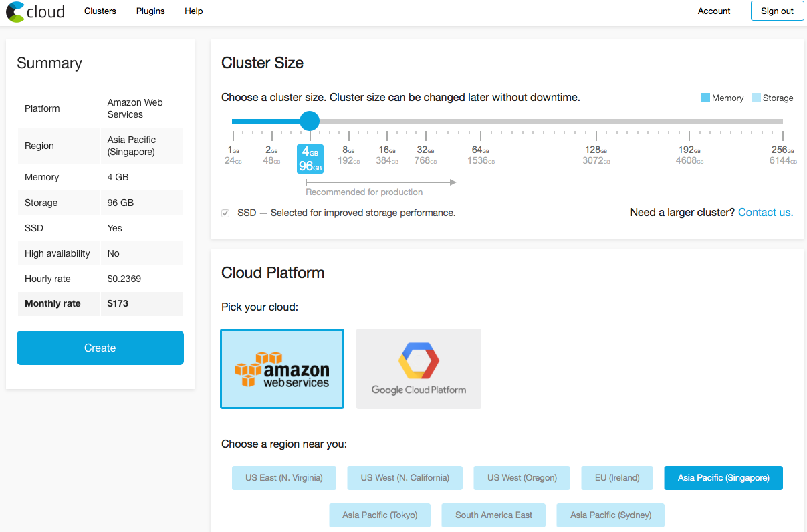Select the 16GB memory size mark
The height and width of the screenshot is (532, 807).
point(387,150)
